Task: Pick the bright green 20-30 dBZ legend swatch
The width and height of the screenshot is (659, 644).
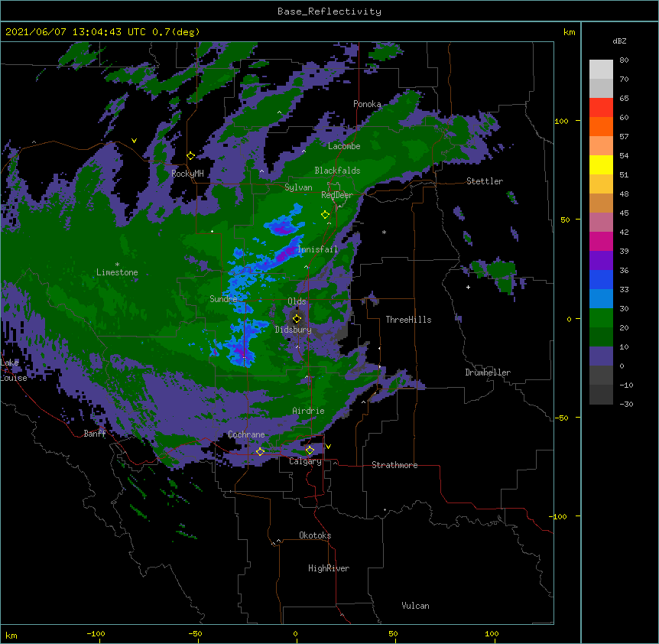Action: click(x=601, y=318)
